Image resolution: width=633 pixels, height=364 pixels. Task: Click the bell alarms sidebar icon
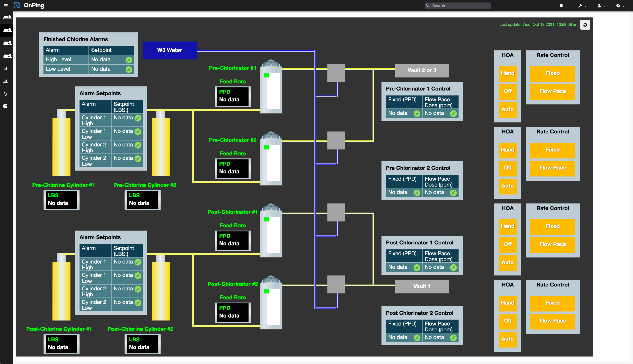point(5,94)
